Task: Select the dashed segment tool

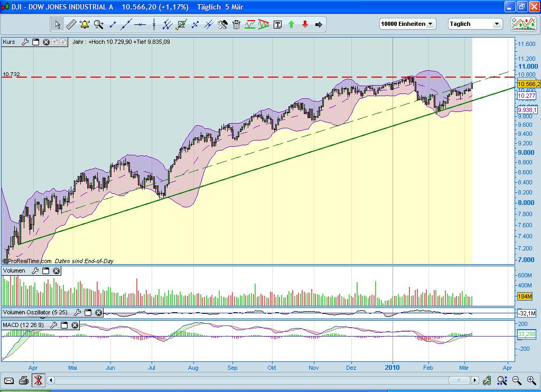Action: pos(195,24)
